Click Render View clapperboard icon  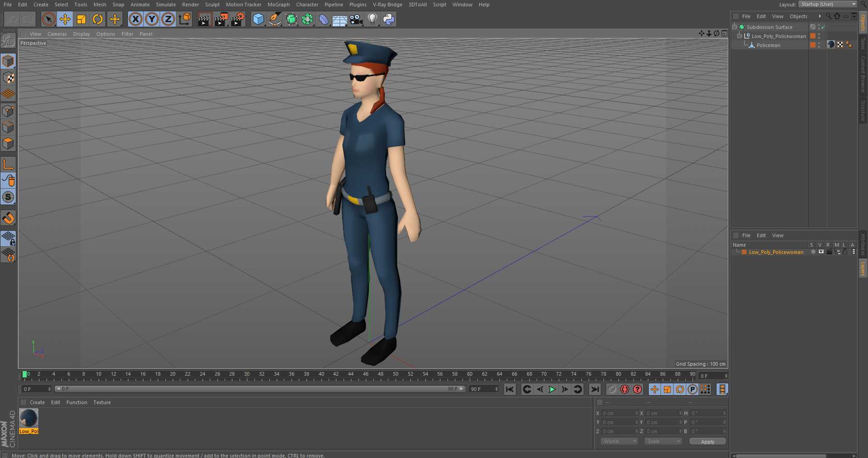(x=204, y=19)
